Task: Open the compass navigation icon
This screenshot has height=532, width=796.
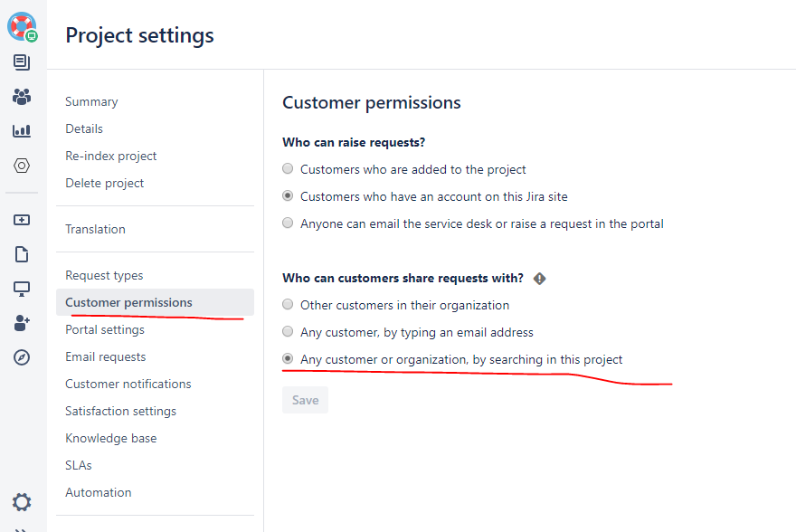Action: 22,357
